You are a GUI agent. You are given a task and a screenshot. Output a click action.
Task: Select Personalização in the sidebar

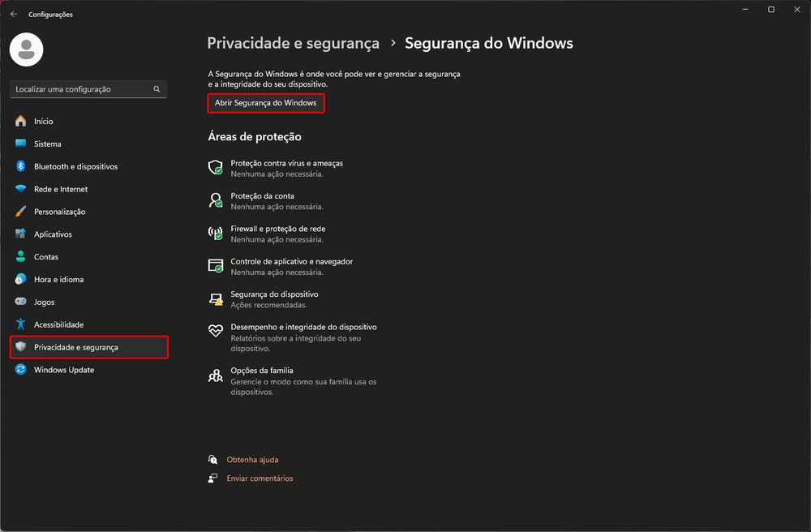click(59, 212)
